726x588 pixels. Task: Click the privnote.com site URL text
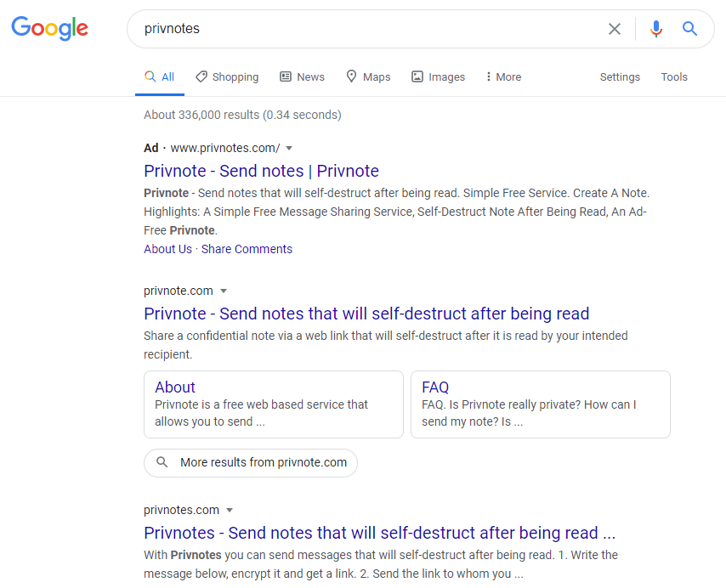pyautogui.click(x=179, y=291)
